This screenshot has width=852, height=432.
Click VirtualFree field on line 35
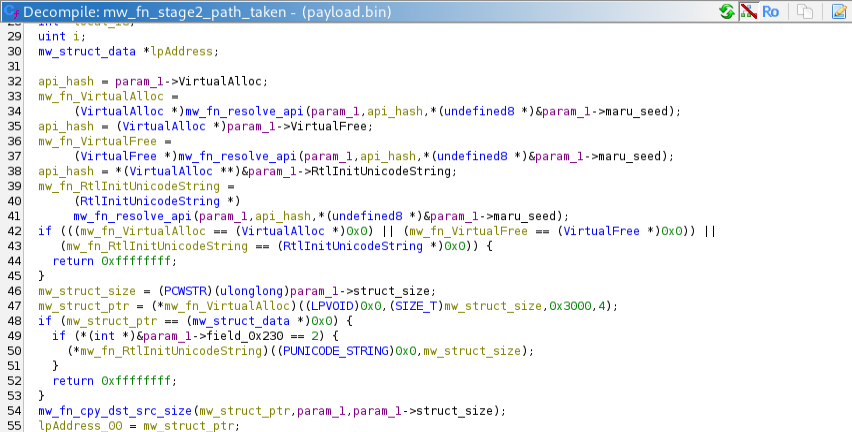331,127
